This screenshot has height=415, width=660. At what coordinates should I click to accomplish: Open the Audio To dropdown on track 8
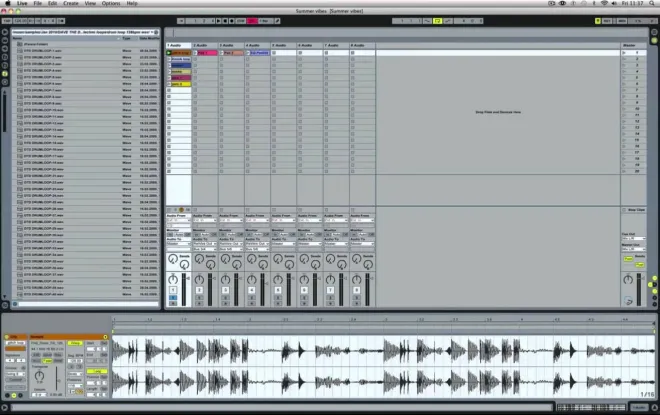(x=362, y=244)
